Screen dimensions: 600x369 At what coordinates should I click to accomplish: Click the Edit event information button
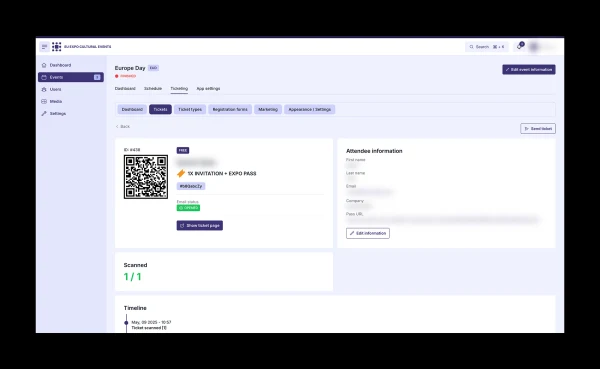(x=529, y=70)
